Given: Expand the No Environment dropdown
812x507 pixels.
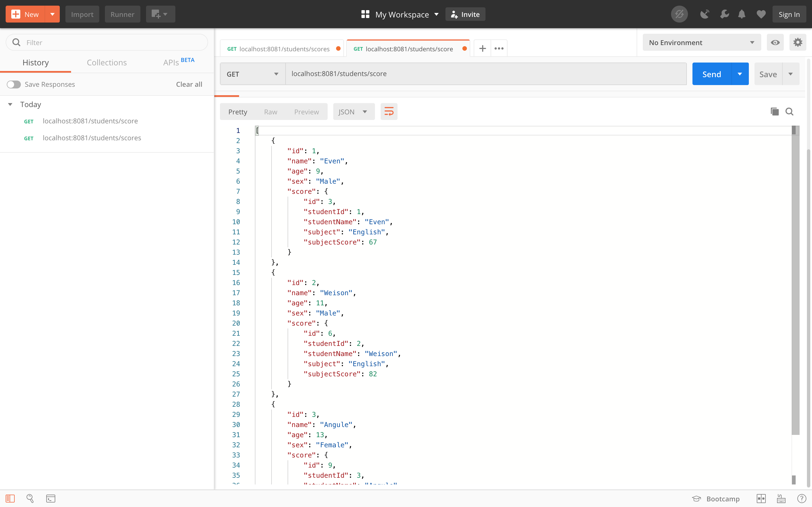Looking at the screenshot, I should pos(701,42).
